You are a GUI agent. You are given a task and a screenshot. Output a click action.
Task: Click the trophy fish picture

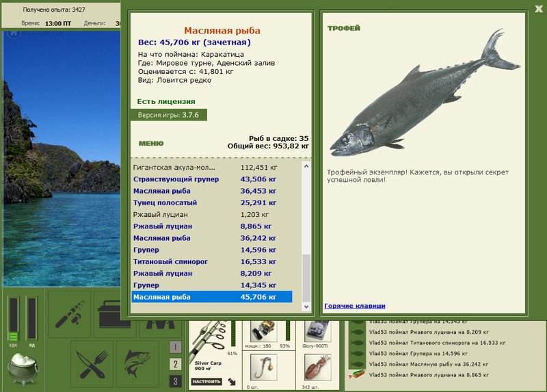[x=425, y=92]
